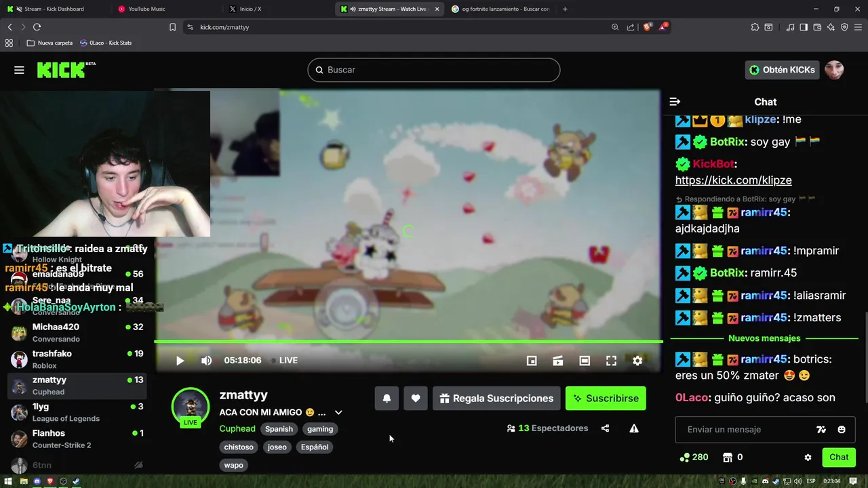Screen dimensions: 868x488
Task: Enter fullscreen video mode
Action: coord(611,361)
